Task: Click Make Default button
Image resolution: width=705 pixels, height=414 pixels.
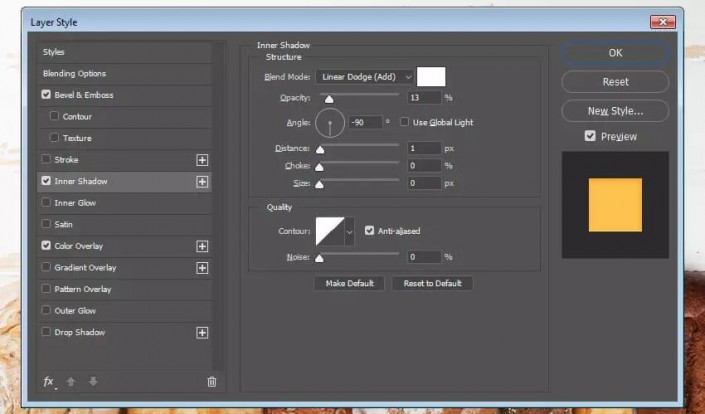Action: click(349, 283)
